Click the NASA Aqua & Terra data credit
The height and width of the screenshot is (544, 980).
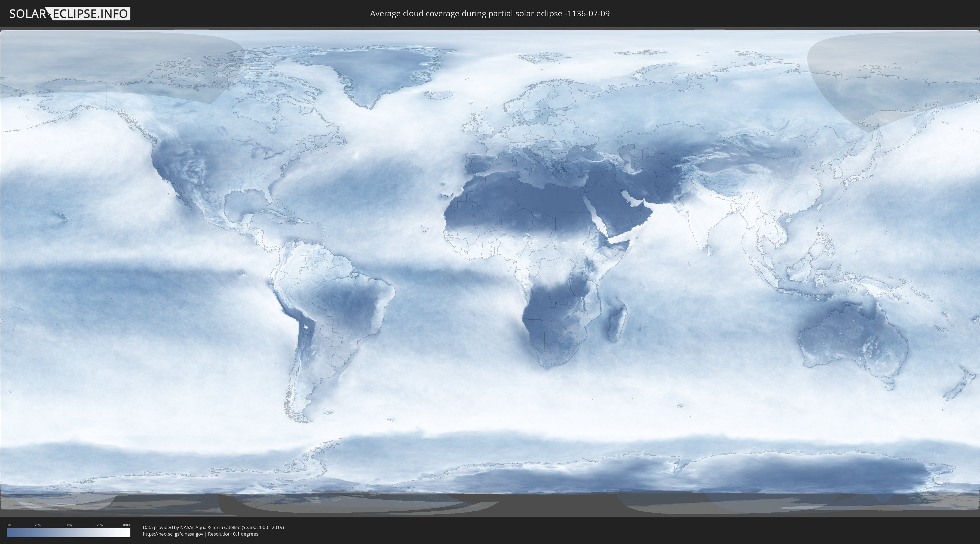click(213, 527)
